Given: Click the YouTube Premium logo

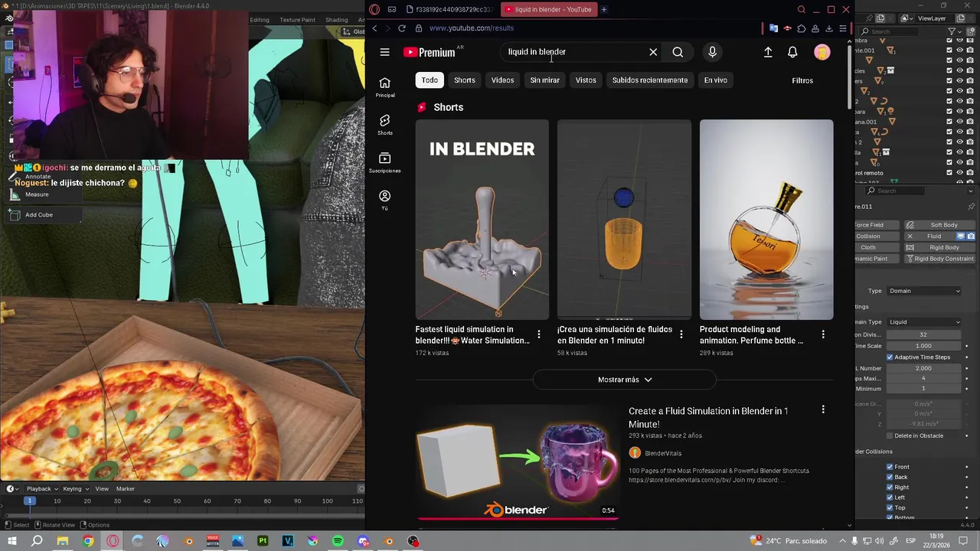Looking at the screenshot, I should [x=431, y=52].
